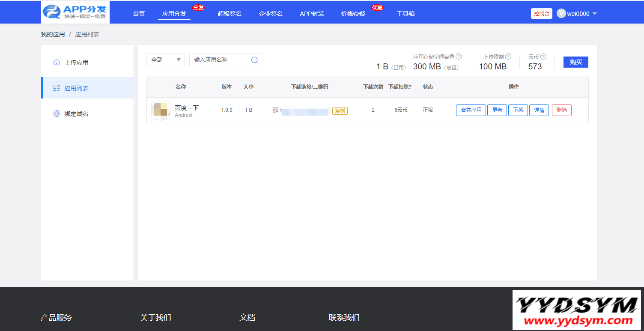Select 企业签名 in the navigation bar

point(271,14)
